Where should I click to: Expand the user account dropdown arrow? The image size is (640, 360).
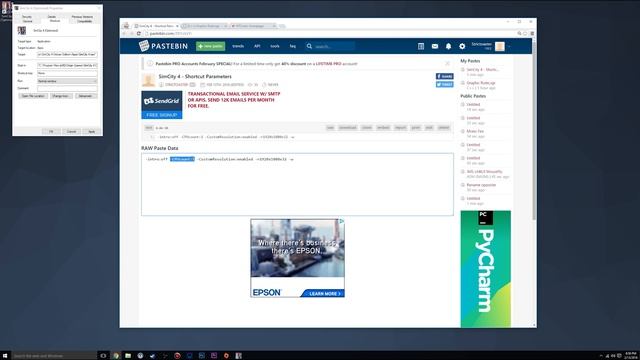click(x=509, y=47)
